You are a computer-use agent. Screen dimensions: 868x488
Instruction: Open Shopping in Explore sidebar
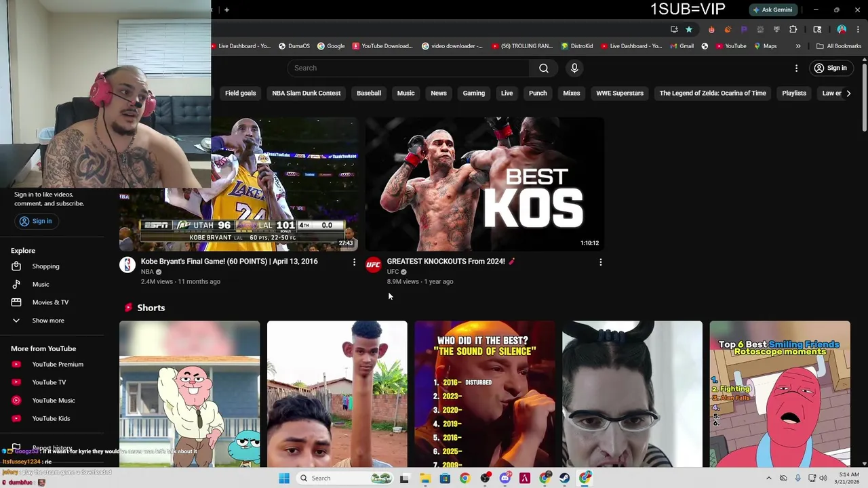pyautogui.click(x=45, y=266)
